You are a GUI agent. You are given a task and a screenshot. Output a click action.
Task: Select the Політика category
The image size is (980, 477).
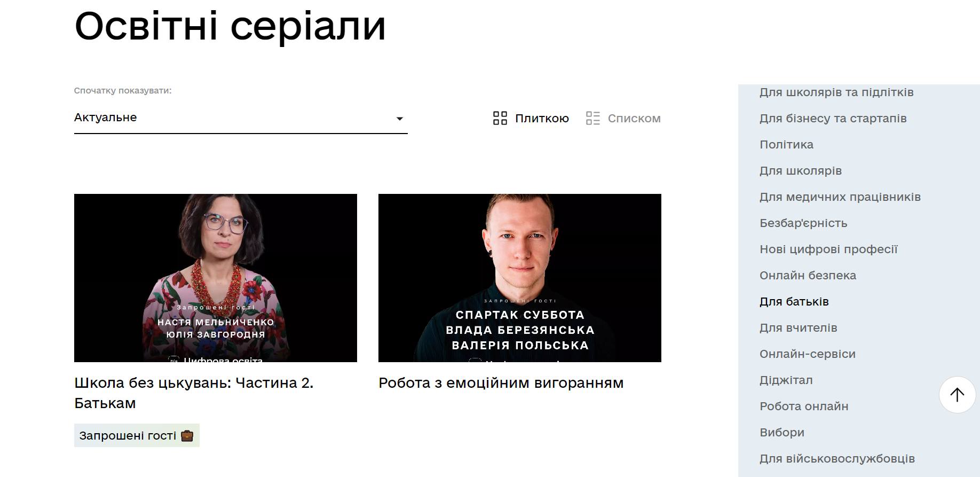(786, 145)
